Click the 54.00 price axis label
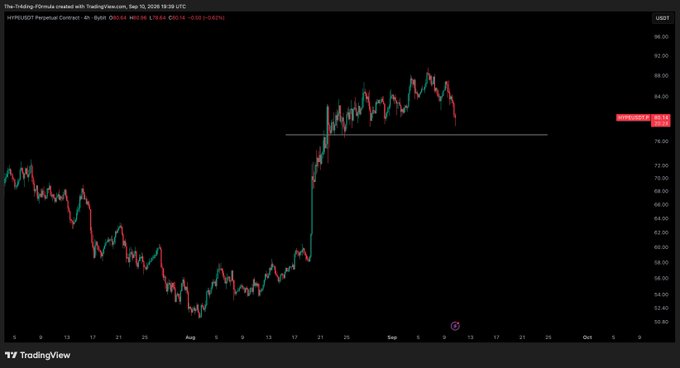This screenshot has width=680, height=368. click(x=661, y=295)
